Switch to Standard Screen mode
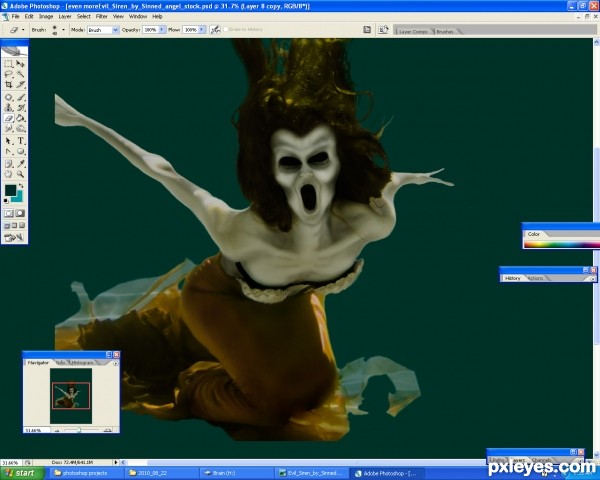The width and height of the screenshot is (600, 480). point(7,225)
